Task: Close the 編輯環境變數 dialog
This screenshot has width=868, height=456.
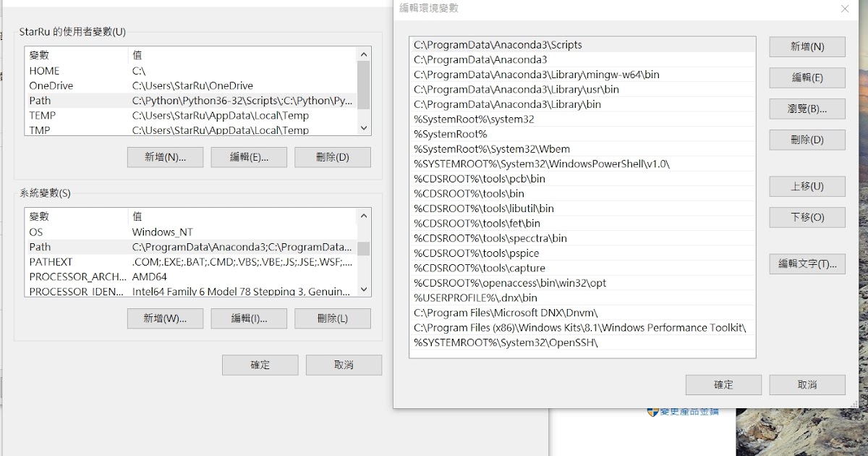Action: (845, 9)
